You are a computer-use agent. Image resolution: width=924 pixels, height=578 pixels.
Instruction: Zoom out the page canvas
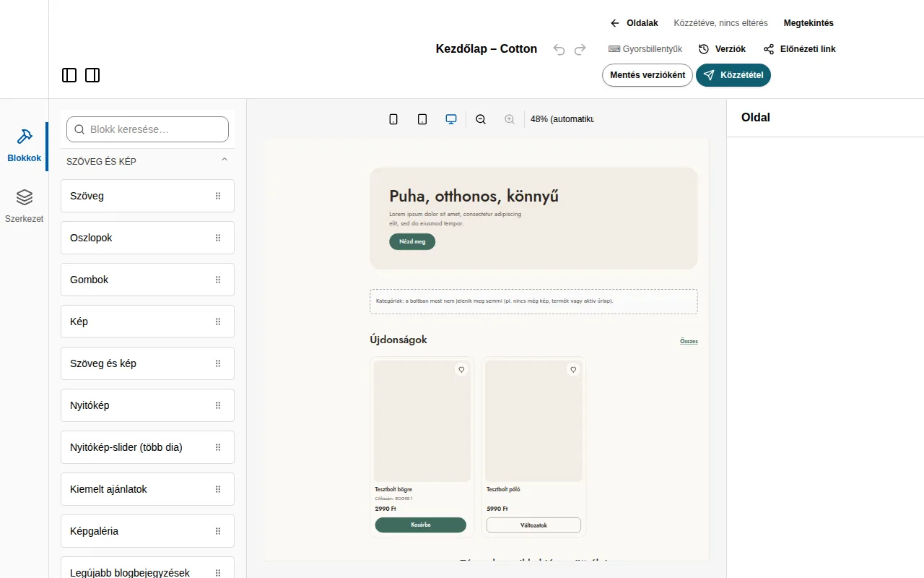481,119
